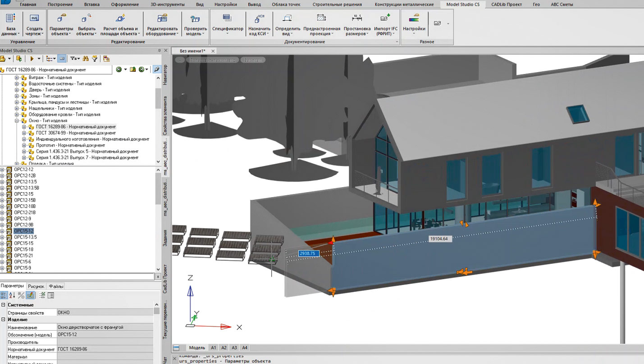This screenshot has height=364, width=644.
Task: Select the Определить вид tool
Action: (x=288, y=24)
